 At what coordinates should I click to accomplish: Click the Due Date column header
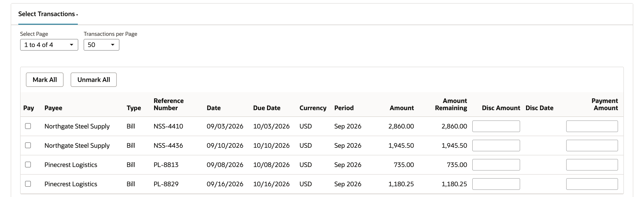coord(267,108)
